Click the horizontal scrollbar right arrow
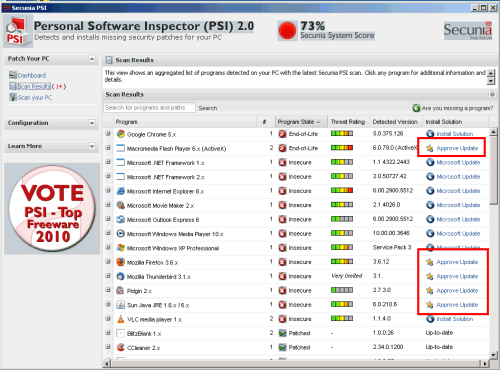The height and width of the screenshot is (370, 500). point(485,363)
